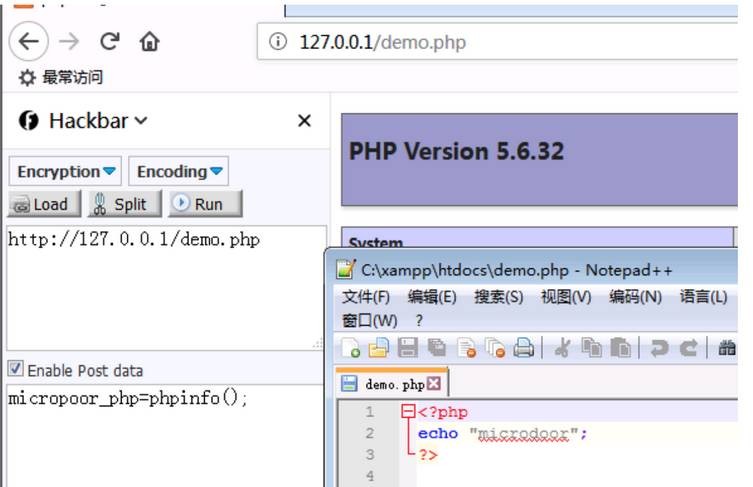Close the demo.php tab with its X
Image resolution: width=753 pixels, height=487 pixels.
pyautogui.click(x=433, y=384)
